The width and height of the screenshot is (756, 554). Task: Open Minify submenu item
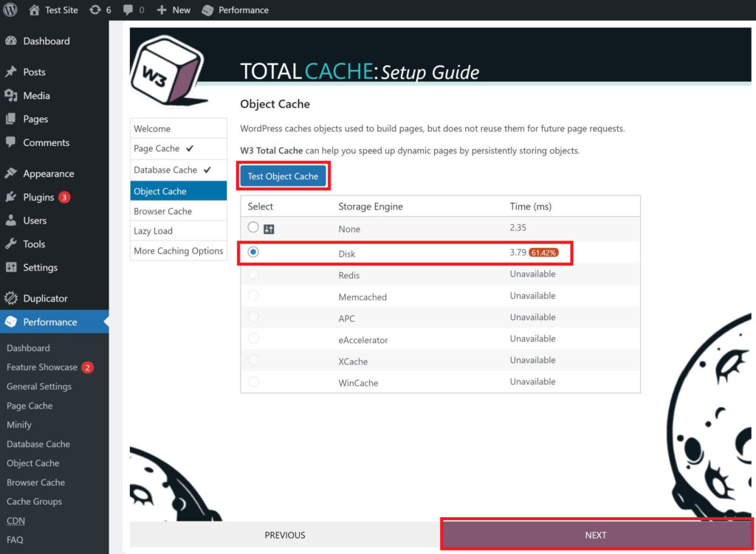18,425
